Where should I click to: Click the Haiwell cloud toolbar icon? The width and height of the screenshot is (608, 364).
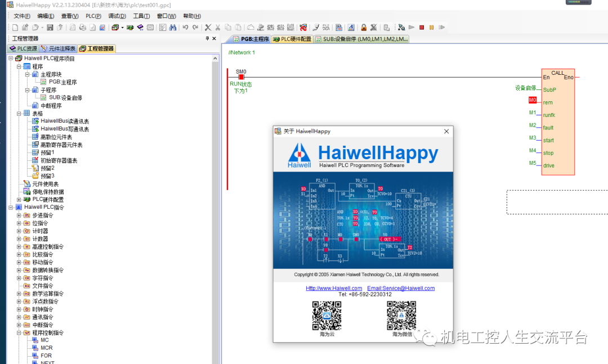click(x=251, y=28)
